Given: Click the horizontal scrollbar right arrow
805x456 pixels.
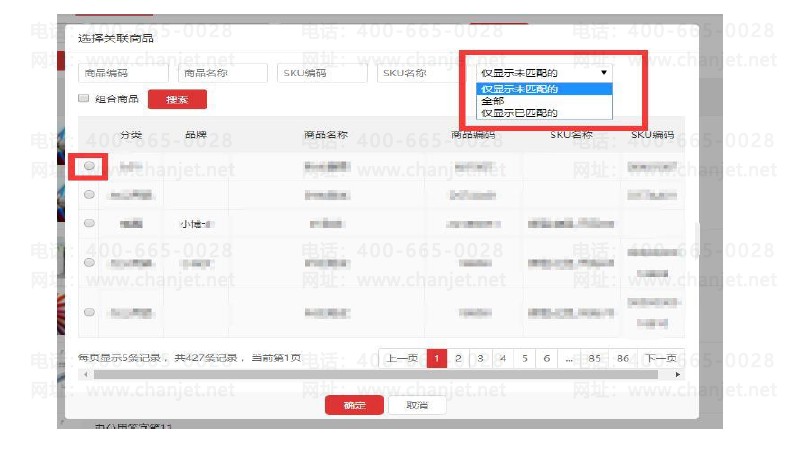Looking at the screenshot, I should (678, 374).
